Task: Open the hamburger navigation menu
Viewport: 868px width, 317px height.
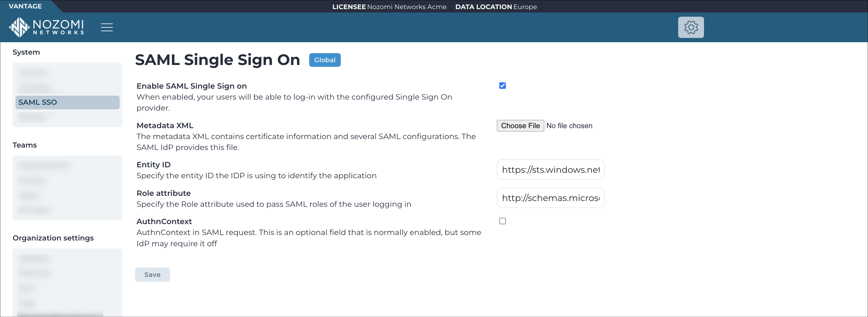Action: coord(107,27)
